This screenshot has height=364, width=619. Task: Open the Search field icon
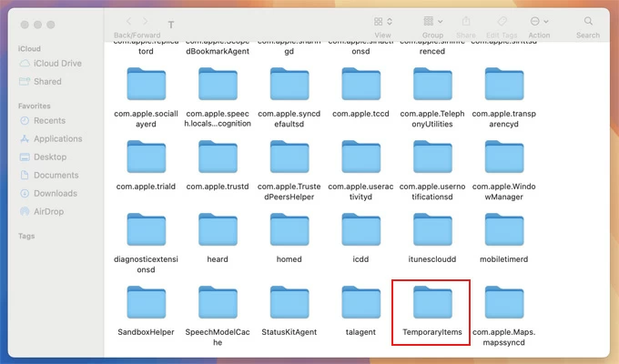pos(587,21)
